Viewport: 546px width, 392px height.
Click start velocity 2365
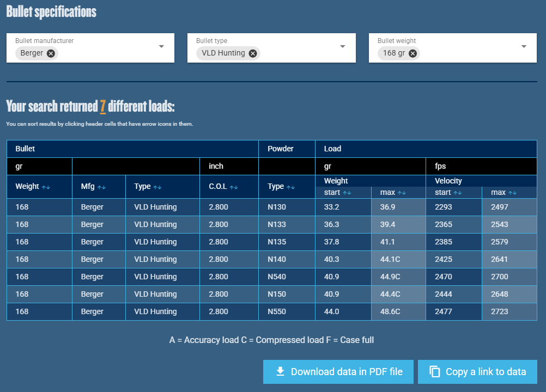(443, 225)
